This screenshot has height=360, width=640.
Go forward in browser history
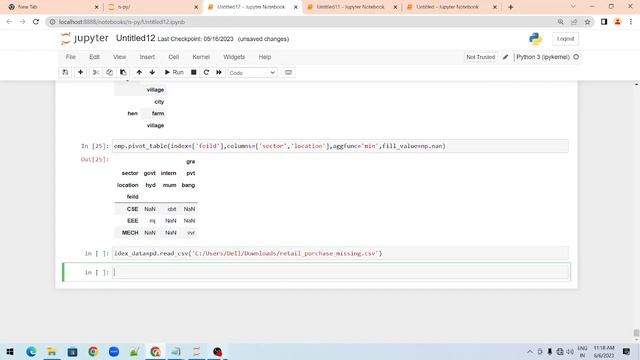(22, 22)
